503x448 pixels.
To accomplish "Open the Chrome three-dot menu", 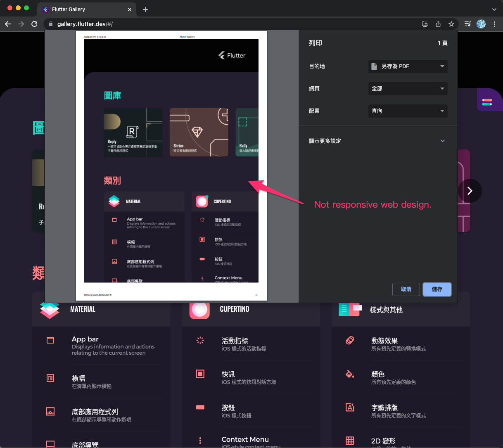I will click(495, 24).
